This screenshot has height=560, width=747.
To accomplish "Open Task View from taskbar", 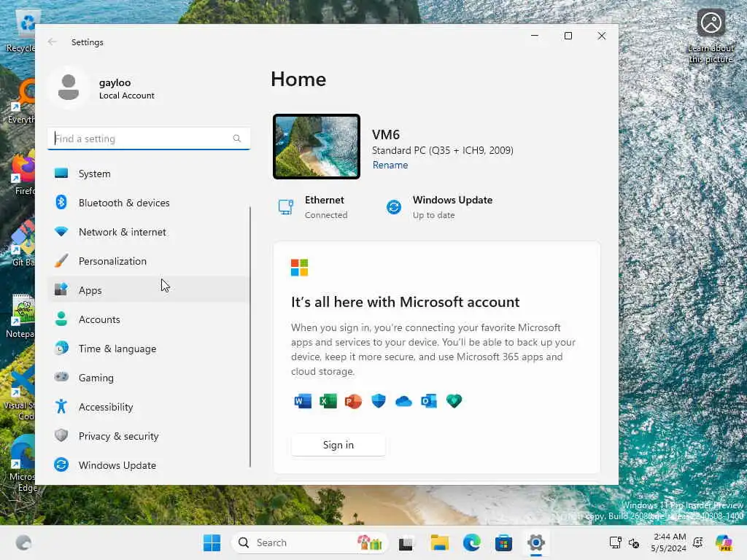I will pos(406,542).
